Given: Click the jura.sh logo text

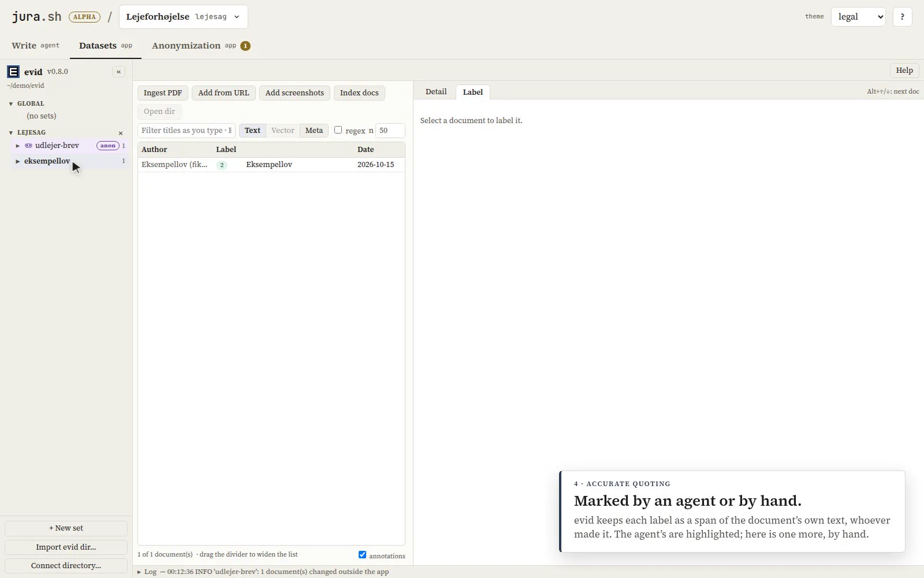Looking at the screenshot, I should [x=36, y=17].
